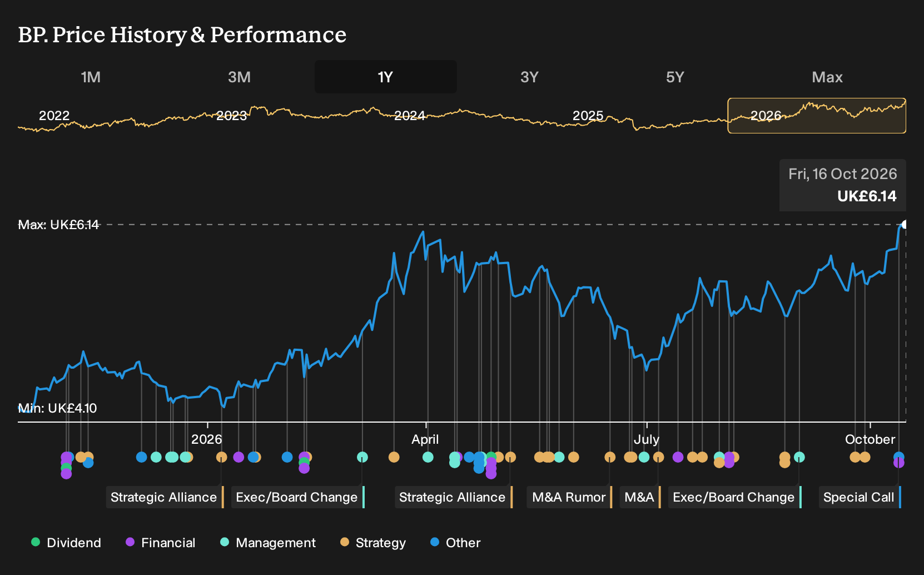Select the 1Y range tab
The image size is (924, 575).
(386, 77)
